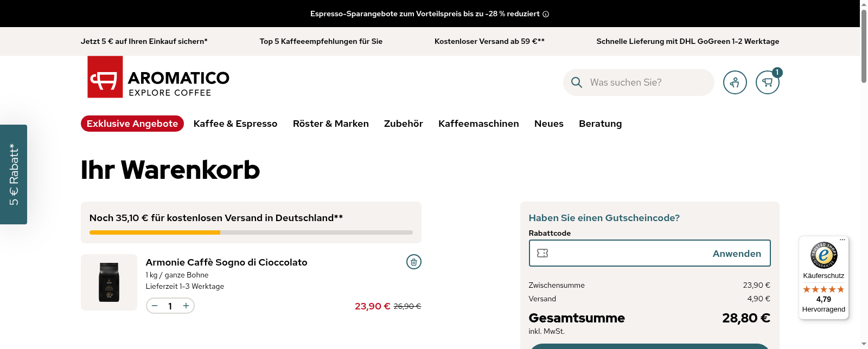Click 'Käuferschutz' label in Trusted Shops badge
Viewport: 868px width, 349px height.
[824, 276]
